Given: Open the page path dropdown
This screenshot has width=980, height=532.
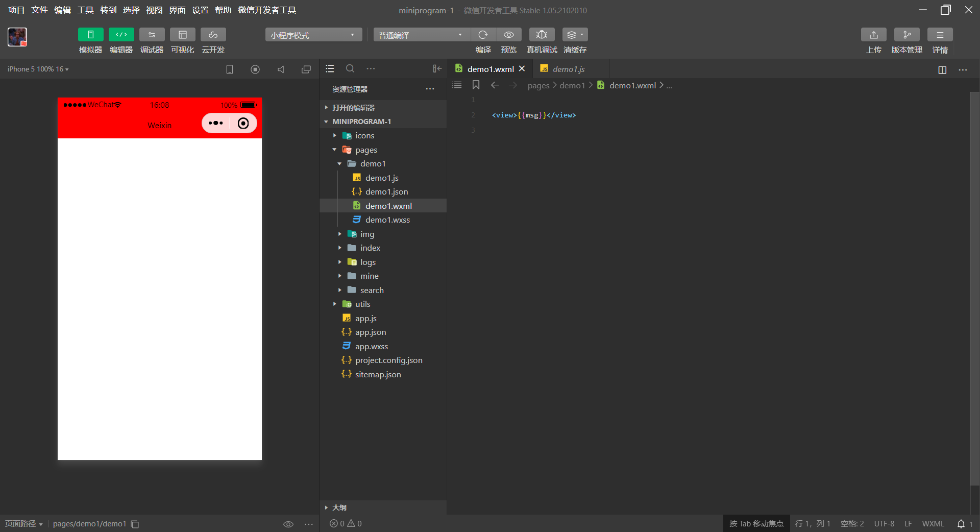Looking at the screenshot, I should 23,524.
